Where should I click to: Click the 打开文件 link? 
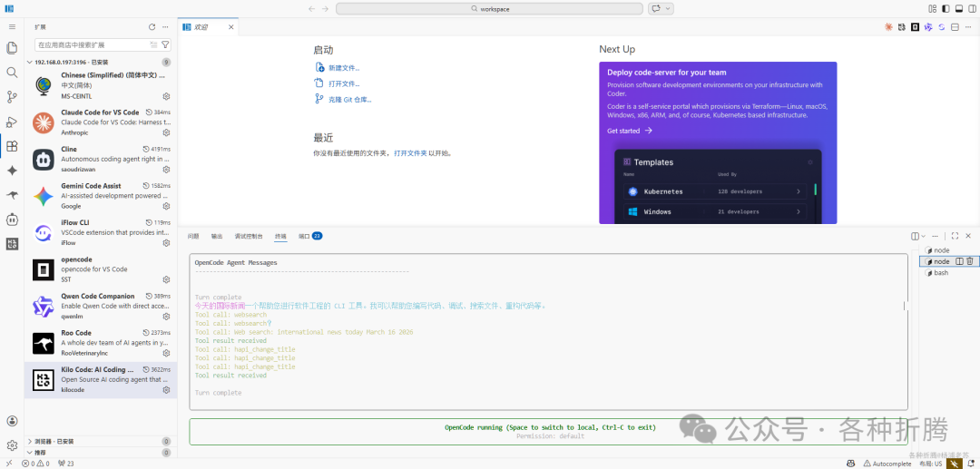point(344,83)
